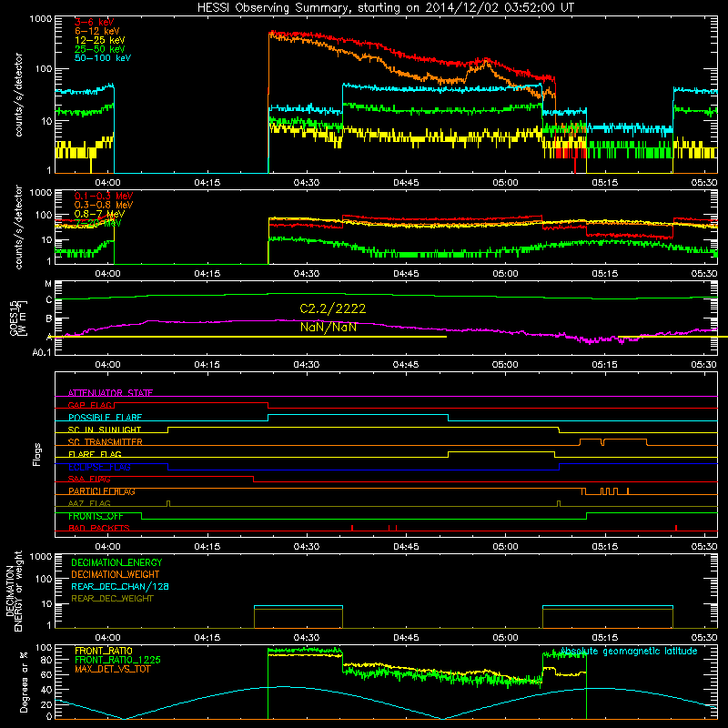728x728 pixels.
Task: Select the 3-6 keV legend label
Action: pyautogui.click(x=95, y=22)
